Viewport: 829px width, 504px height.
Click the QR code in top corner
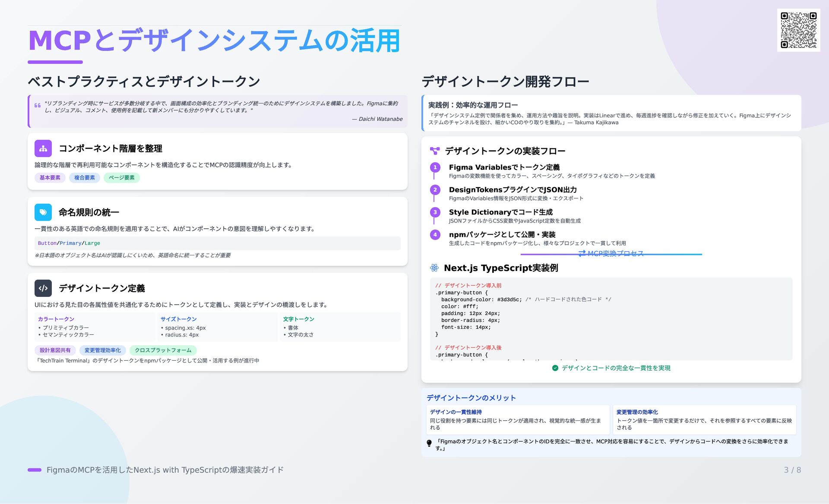point(798,30)
